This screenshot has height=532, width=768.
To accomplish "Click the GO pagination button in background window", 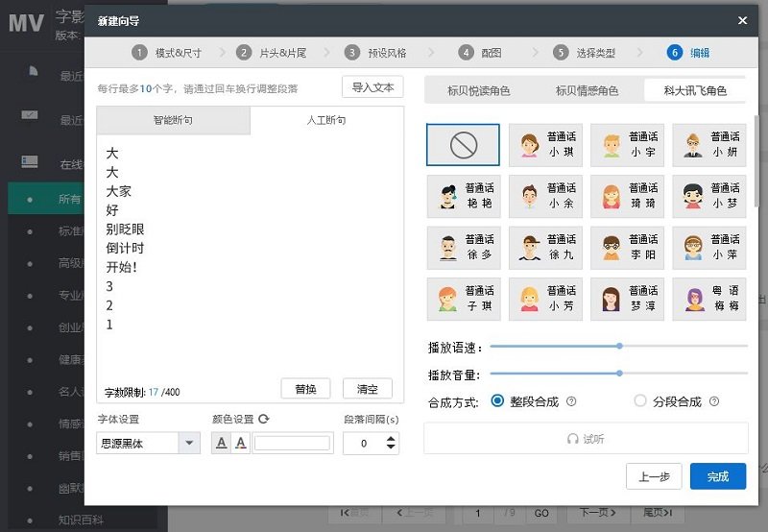I will 541,513.
